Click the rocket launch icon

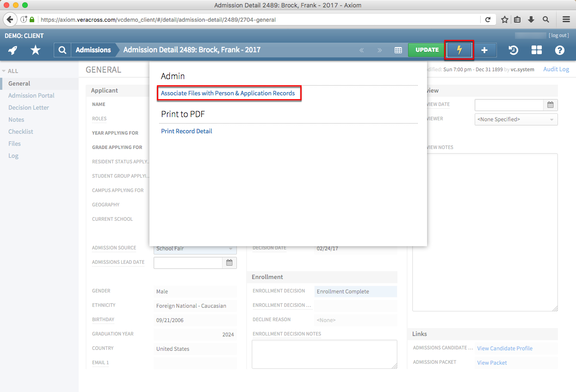point(12,50)
